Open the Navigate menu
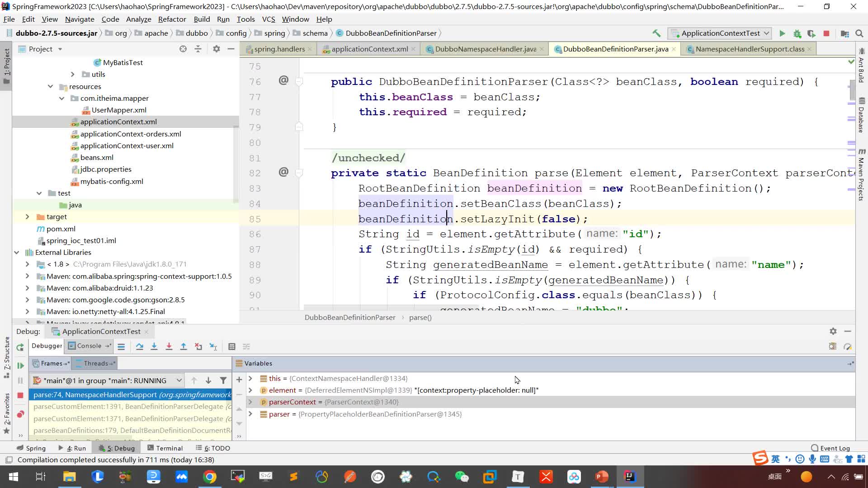Viewport: 868px width, 488px height. point(80,19)
